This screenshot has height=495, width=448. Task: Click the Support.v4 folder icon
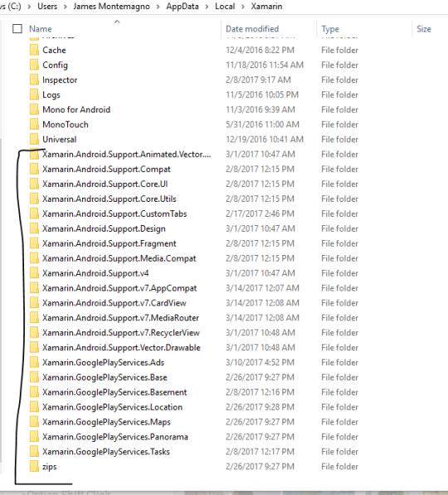(34, 272)
